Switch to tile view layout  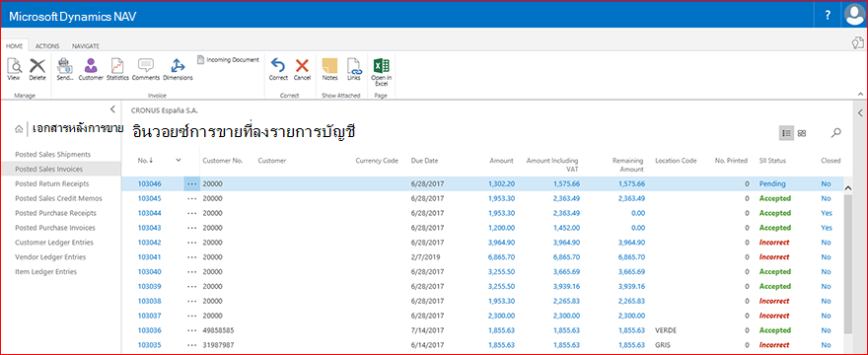pyautogui.click(x=802, y=133)
